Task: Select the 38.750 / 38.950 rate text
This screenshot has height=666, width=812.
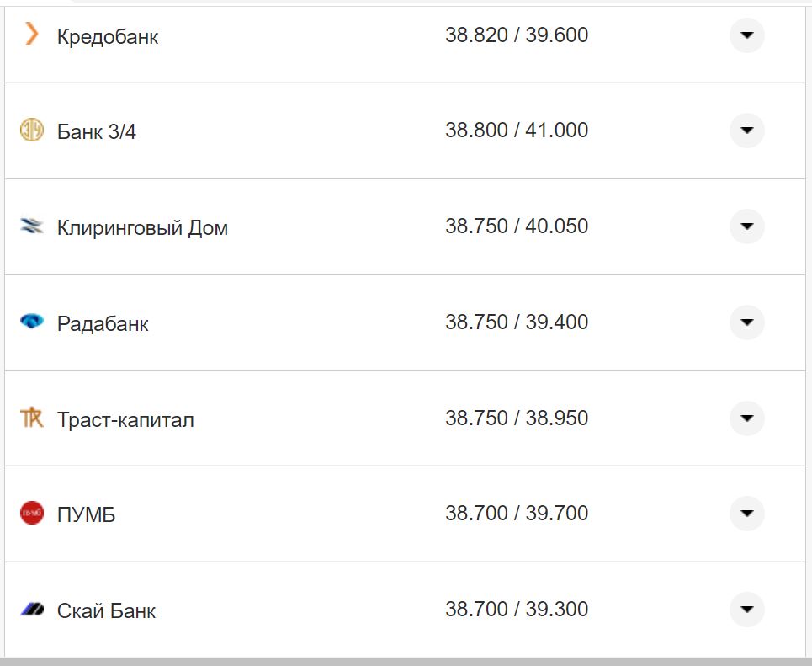Action: pyautogui.click(x=517, y=418)
